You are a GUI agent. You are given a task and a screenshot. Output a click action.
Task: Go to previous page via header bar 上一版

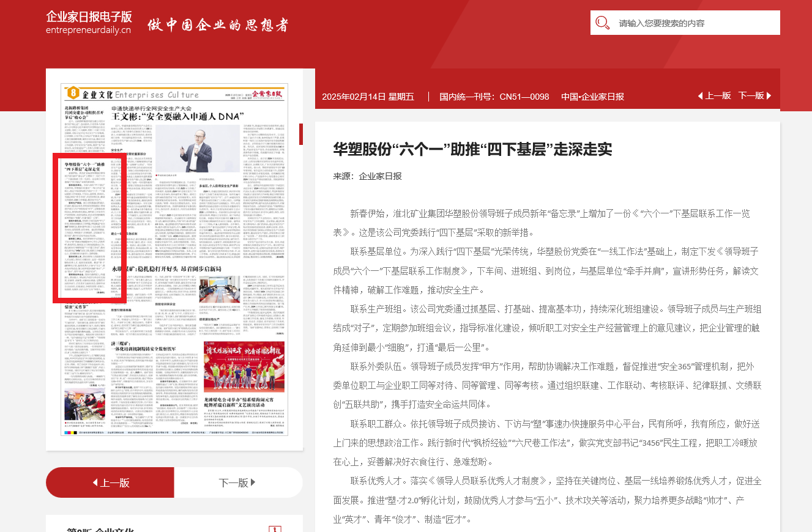714,96
